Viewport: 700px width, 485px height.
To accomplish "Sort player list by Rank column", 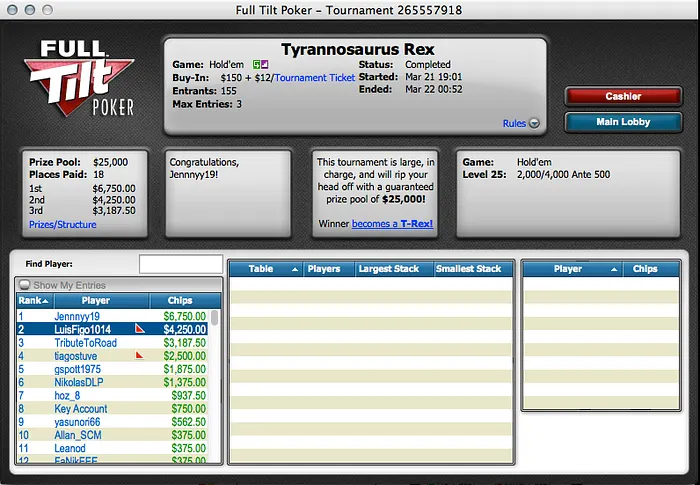I will (33, 300).
